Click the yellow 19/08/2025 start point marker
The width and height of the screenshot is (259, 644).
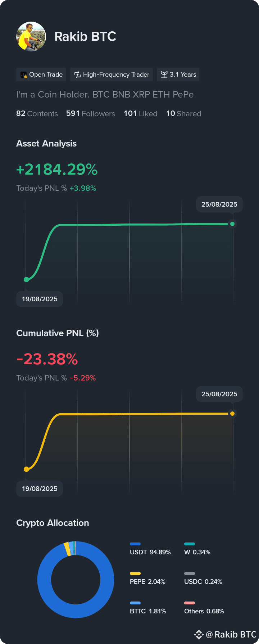tap(26, 469)
